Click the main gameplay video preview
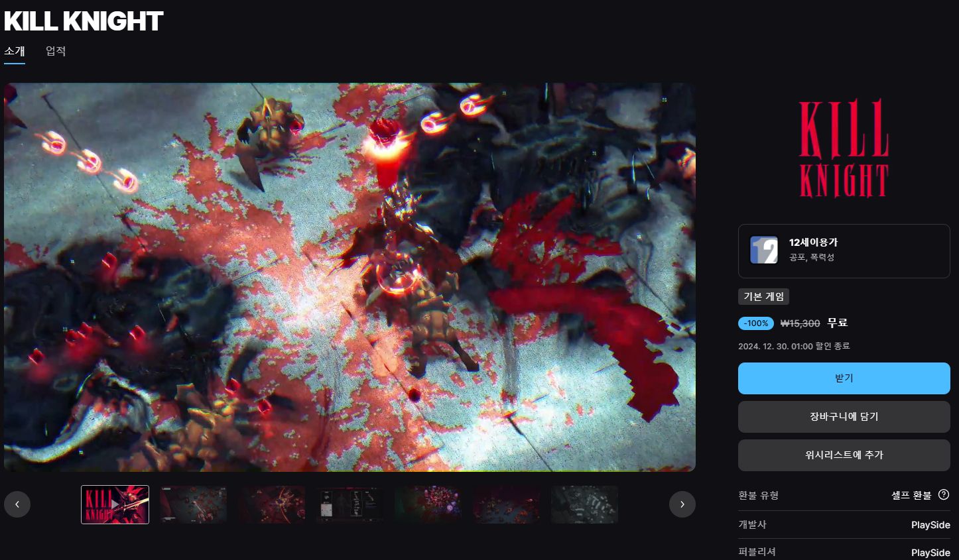This screenshot has width=959, height=560. pyautogui.click(x=350, y=277)
